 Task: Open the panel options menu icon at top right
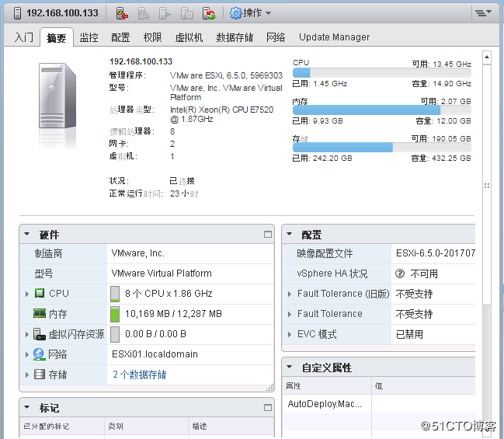(483, 13)
